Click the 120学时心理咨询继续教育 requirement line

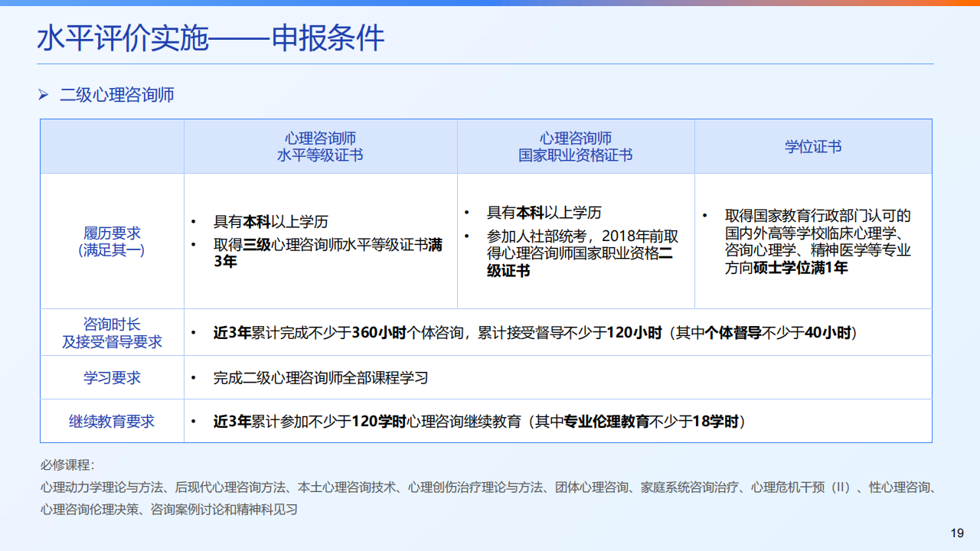(479, 421)
